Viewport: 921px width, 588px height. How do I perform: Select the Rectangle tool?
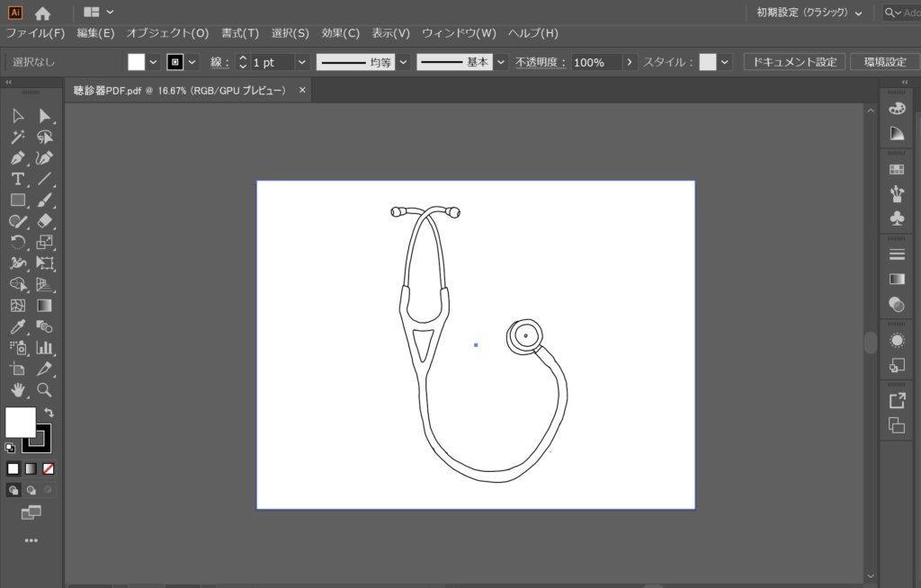click(18, 200)
